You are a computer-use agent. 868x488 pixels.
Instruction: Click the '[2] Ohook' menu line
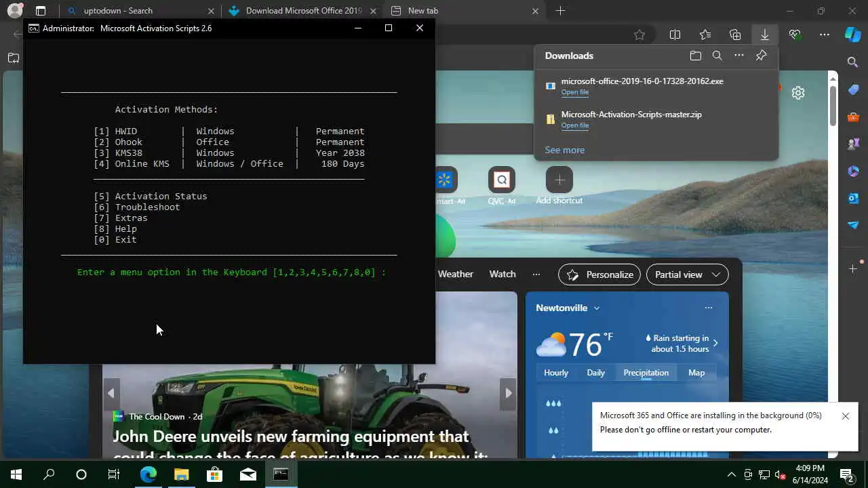[x=229, y=142]
